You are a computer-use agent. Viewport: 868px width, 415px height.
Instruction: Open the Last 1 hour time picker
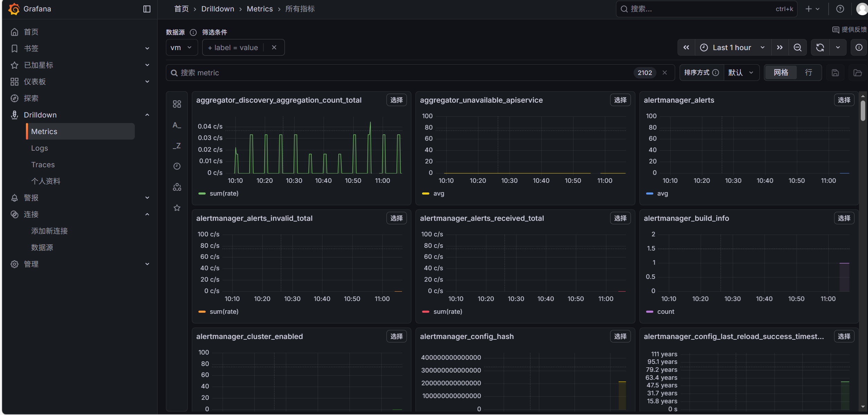coord(733,48)
